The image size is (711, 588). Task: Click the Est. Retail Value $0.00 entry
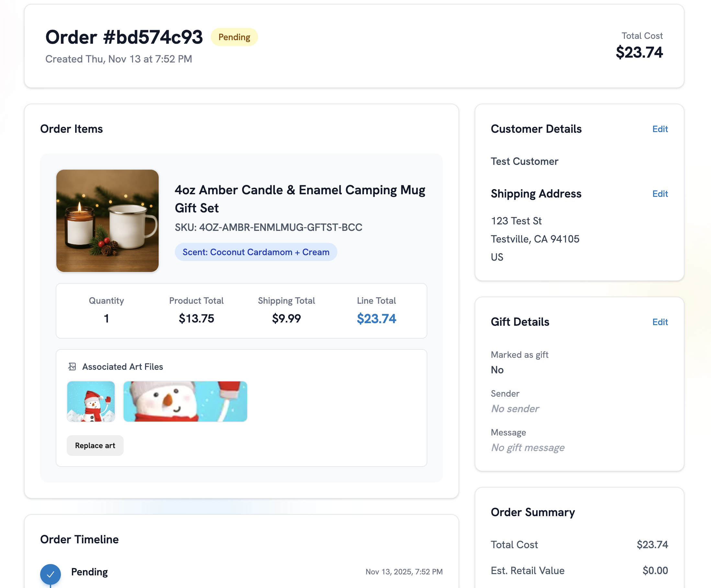click(579, 571)
